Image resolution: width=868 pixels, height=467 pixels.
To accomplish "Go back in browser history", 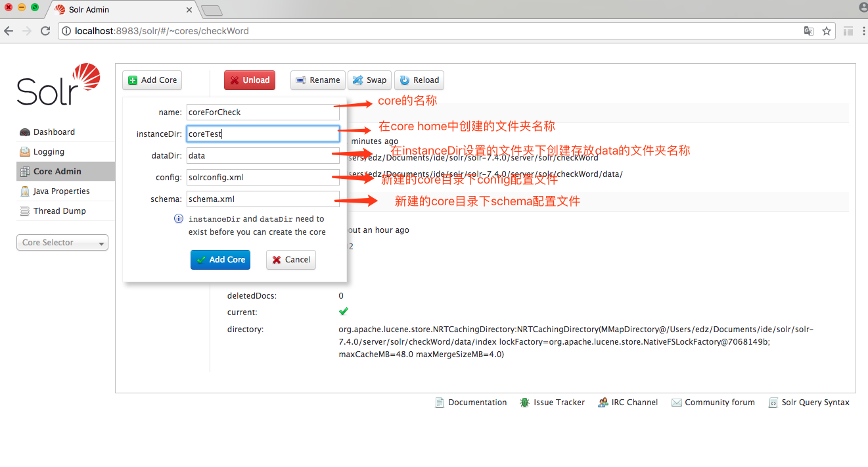I will click(x=9, y=31).
